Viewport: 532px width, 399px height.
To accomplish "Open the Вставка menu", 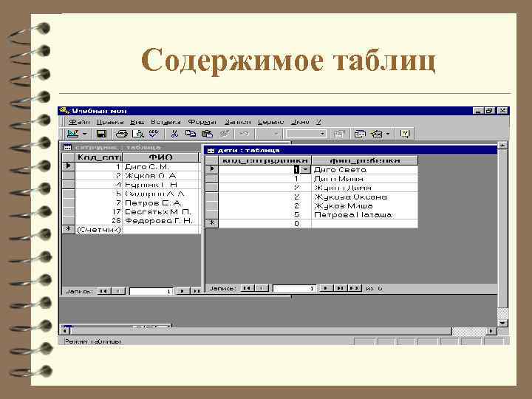I will pyautogui.click(x=166, y=122).
